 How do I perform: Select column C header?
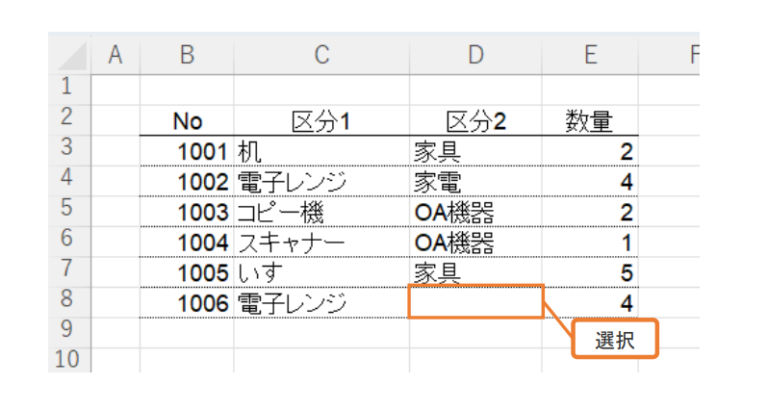(x=321, y=56)
